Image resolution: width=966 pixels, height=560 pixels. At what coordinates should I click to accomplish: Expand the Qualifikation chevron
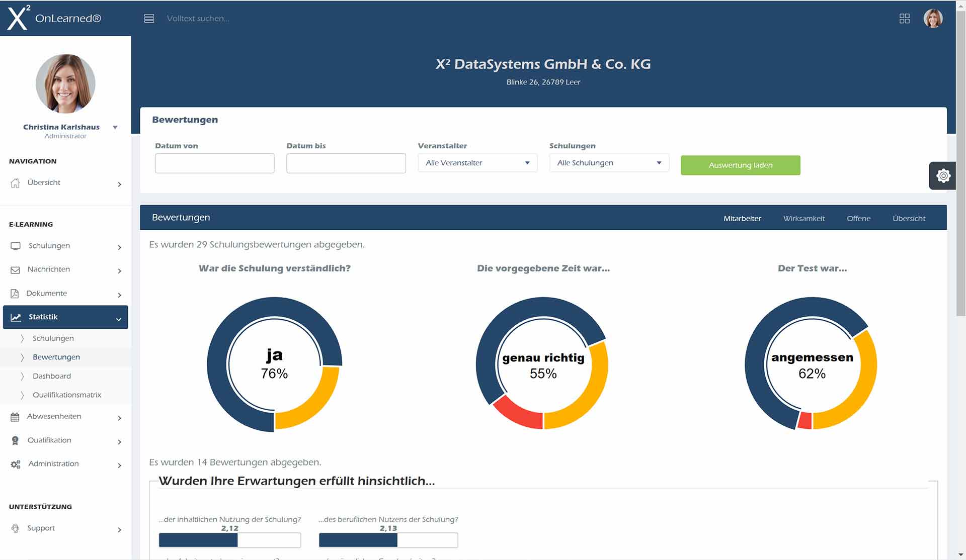click(x=119, y=442)
